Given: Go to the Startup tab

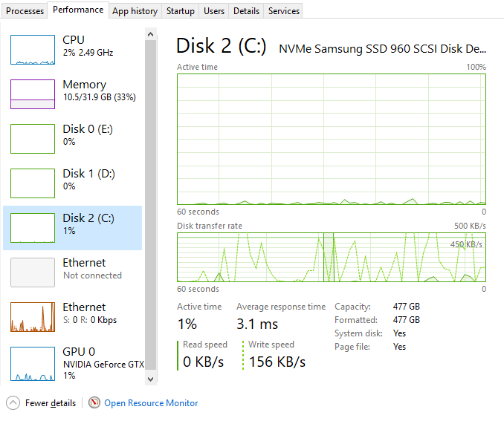Looking at the screenshot, I should (x=181, y=11).
